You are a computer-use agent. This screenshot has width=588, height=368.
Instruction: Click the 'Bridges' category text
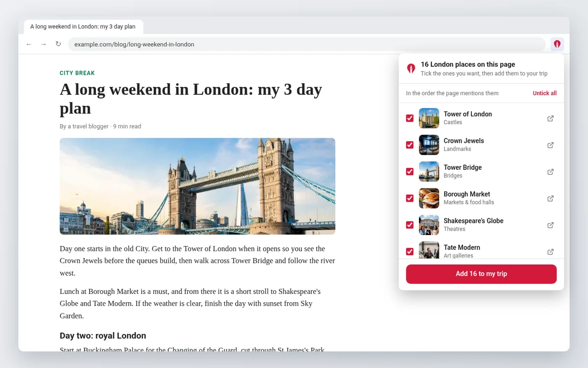pyautogui.click(x=453, y=176)
